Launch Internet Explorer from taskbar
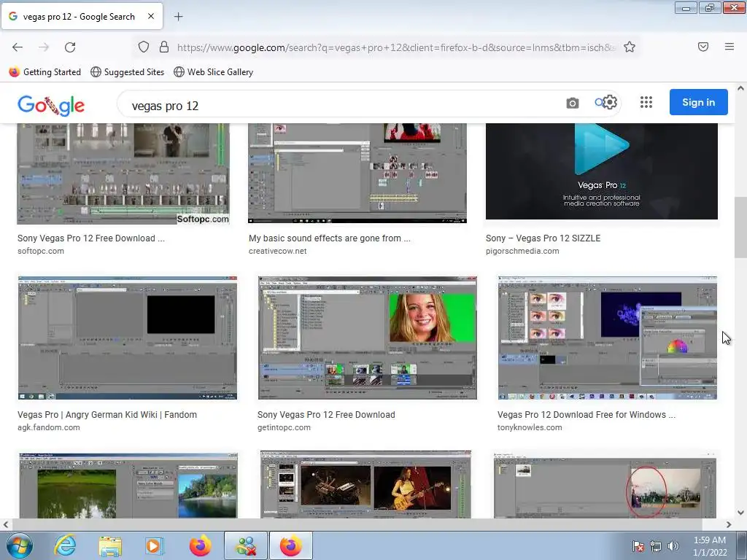The width and height of the screenshot is (747, 560). (65, 545)
